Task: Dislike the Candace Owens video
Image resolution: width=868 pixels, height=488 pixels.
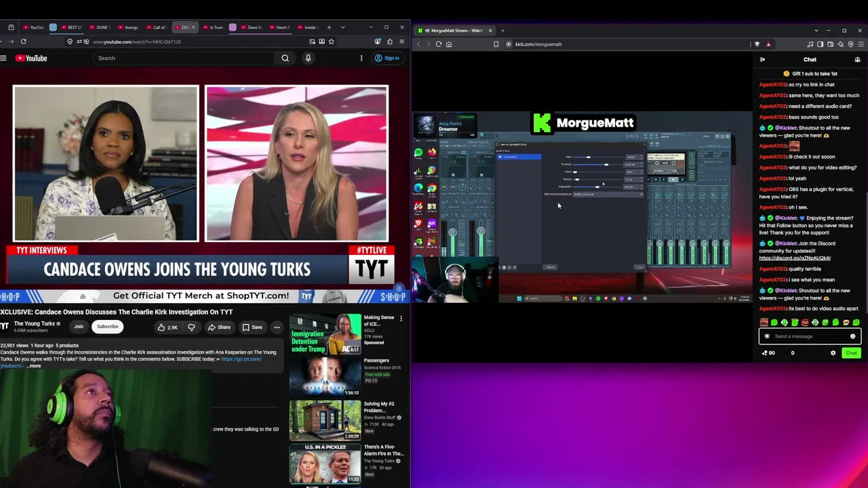Action: [191, 327]
